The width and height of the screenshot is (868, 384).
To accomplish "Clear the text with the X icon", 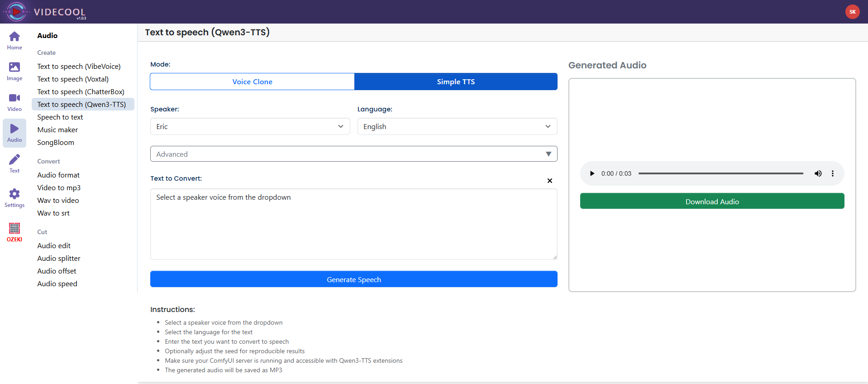I will [550, 181].
